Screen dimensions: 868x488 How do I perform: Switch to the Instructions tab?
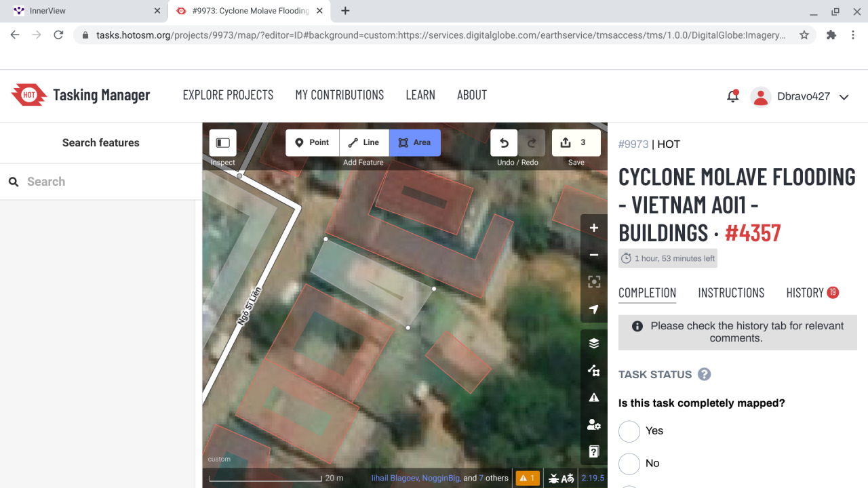(x=731, y=293)
